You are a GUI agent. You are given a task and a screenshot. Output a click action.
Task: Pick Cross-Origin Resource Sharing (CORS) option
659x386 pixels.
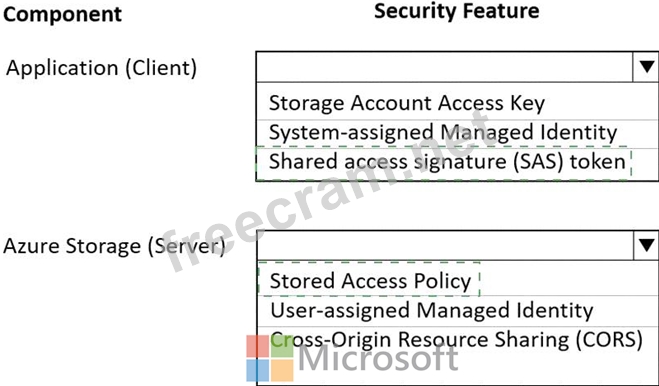pos(456,340)
